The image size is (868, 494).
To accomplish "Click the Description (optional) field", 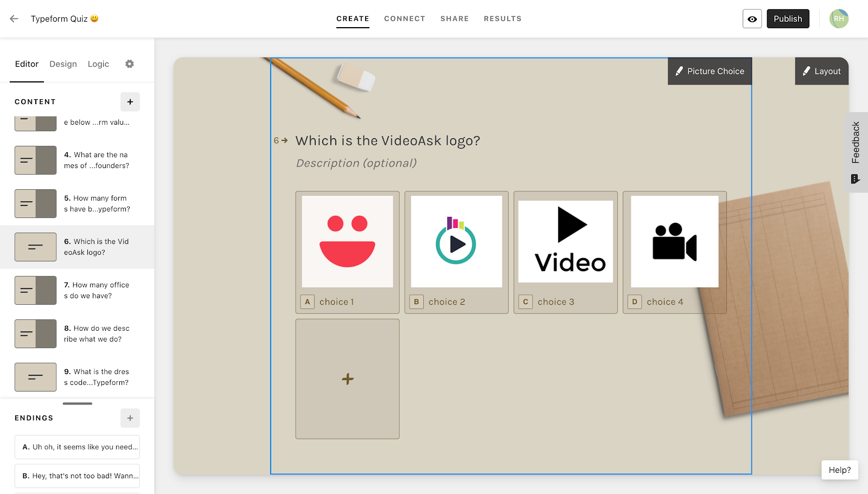I will (x=356, y=163).
